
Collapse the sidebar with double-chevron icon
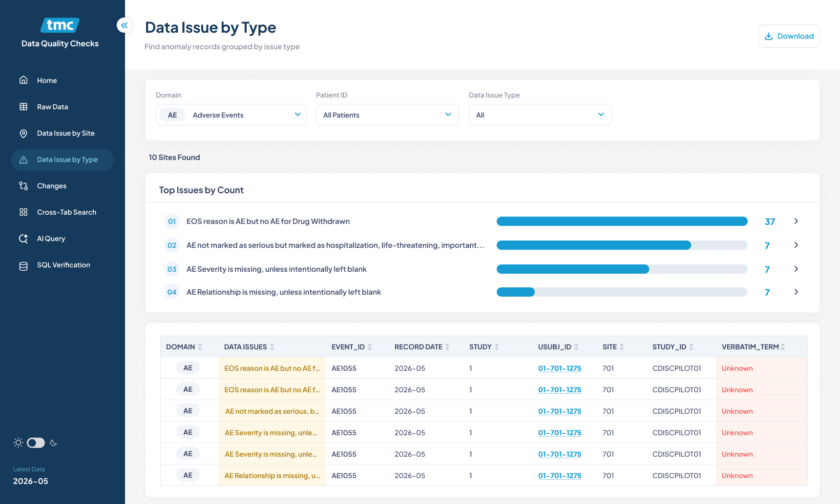click(x=125, y=25)
